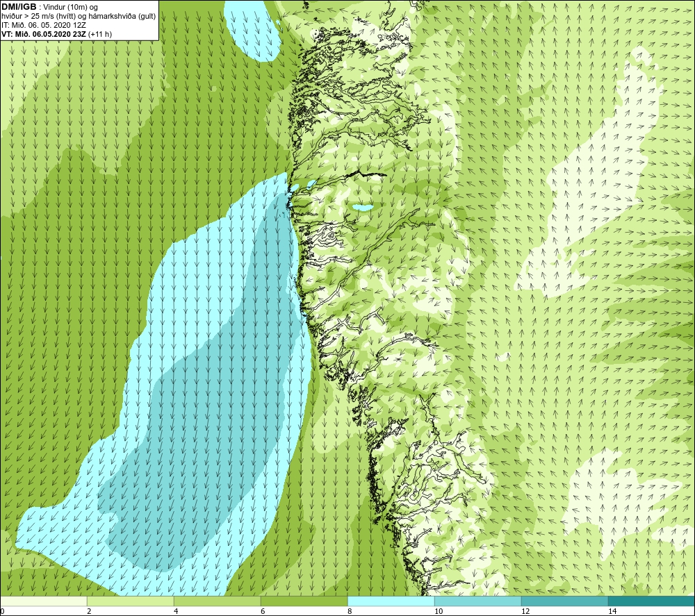The width and height of the screenshot is (695, 616).
Task: Click the legend scale label '2'
Action: click(x=89, y=611)
